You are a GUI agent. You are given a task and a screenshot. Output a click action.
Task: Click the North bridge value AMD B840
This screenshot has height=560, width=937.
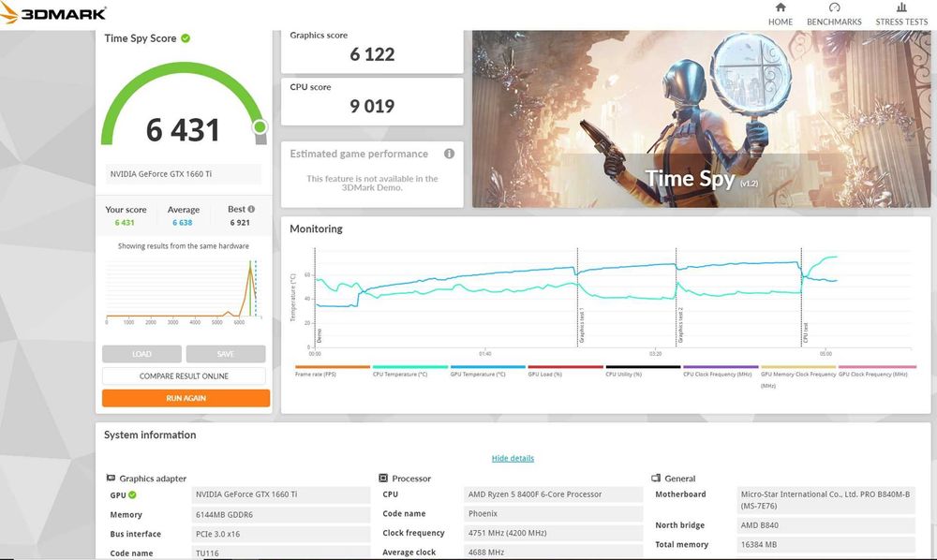tap(825, 525)
